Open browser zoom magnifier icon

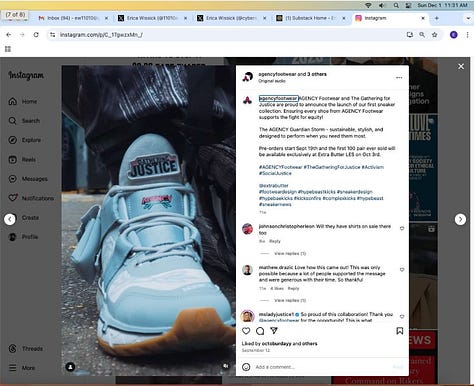[422, 35]
